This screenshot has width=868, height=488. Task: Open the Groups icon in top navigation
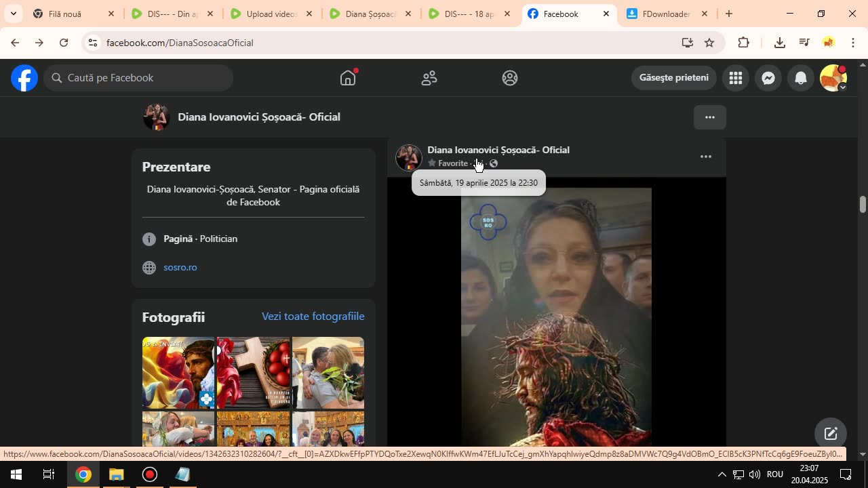510,78
